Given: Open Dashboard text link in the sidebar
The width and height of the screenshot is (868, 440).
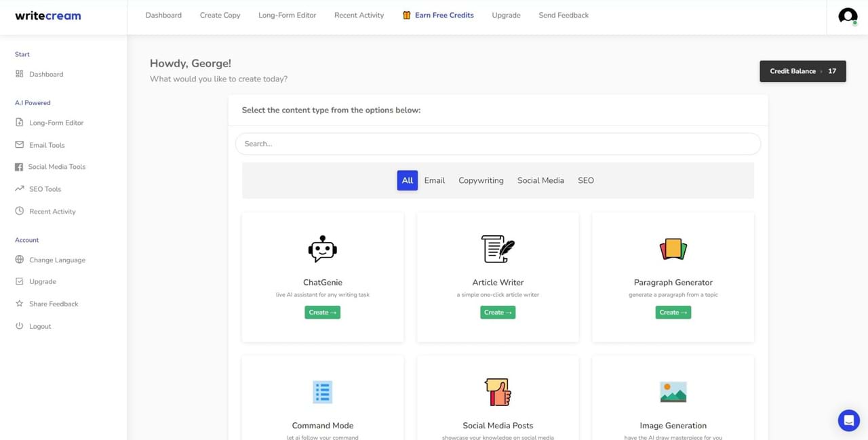Looking at the screenshot, I should (46, 75).
